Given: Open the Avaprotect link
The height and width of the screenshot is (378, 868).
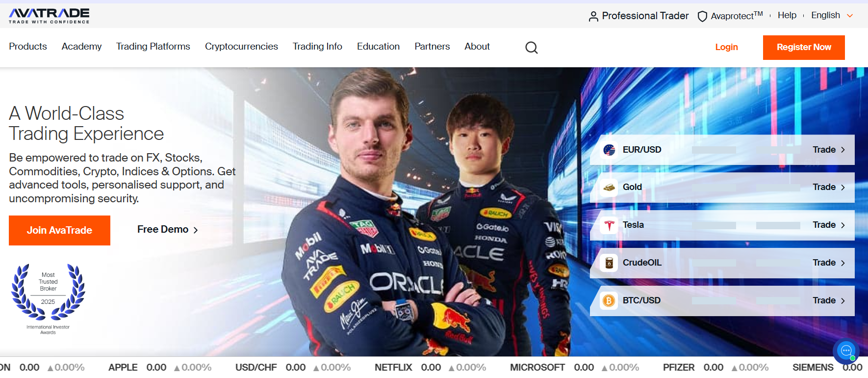Looking at the screenshot, I should (x=737, y=16).
